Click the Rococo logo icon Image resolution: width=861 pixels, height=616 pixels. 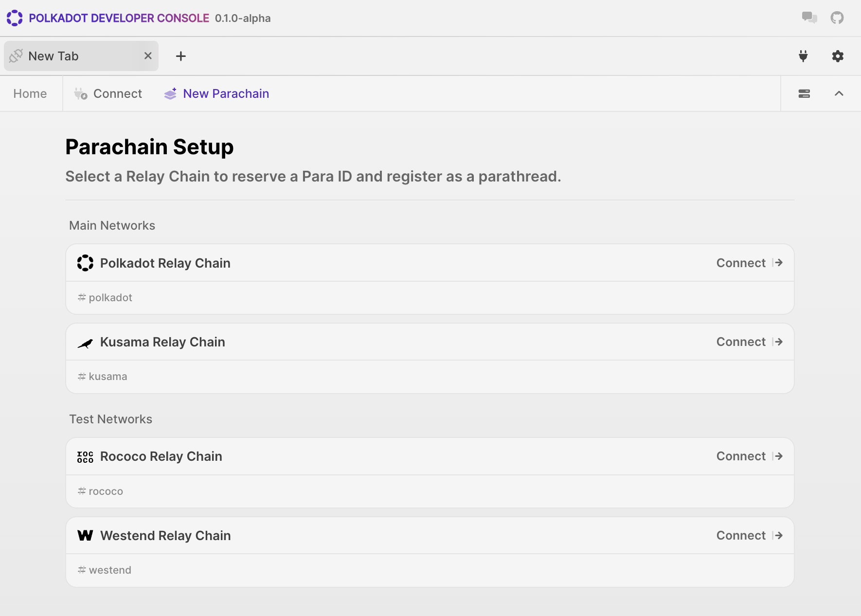pos(85,457)
